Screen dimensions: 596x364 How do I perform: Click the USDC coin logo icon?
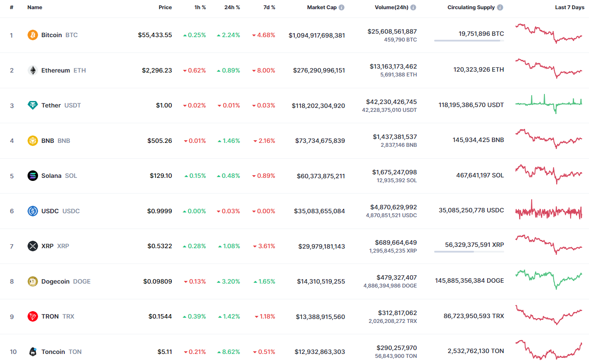(33, 211)
